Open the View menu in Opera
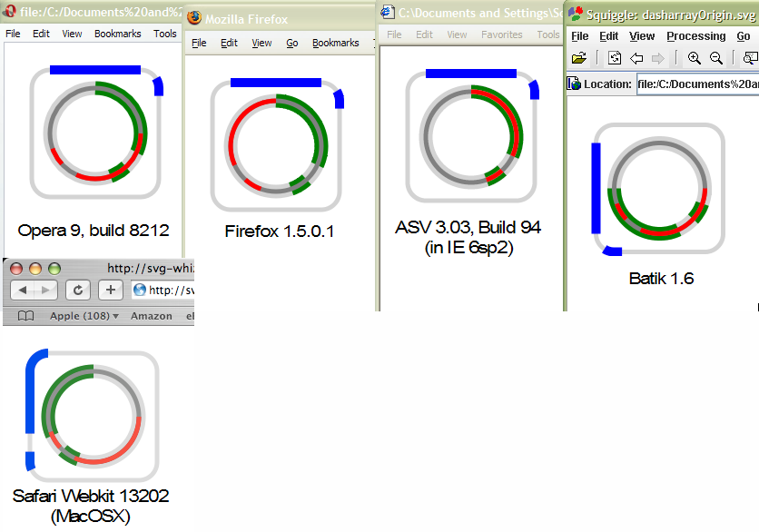Image resolution: width=759 pixels, height=532 pixels. pyautogui.click(x=72, y=34)
